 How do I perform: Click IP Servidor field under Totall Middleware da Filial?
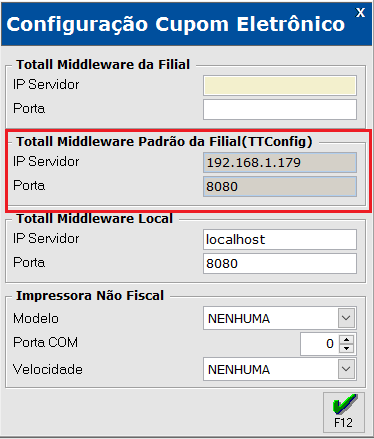pos(280,85)
